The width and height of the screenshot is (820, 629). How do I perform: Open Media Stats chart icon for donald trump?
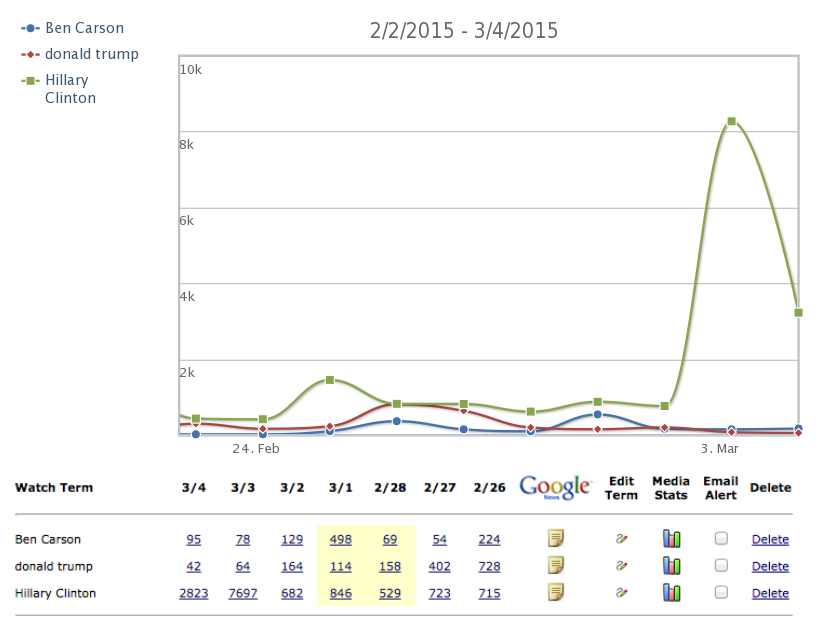[671, 566]
